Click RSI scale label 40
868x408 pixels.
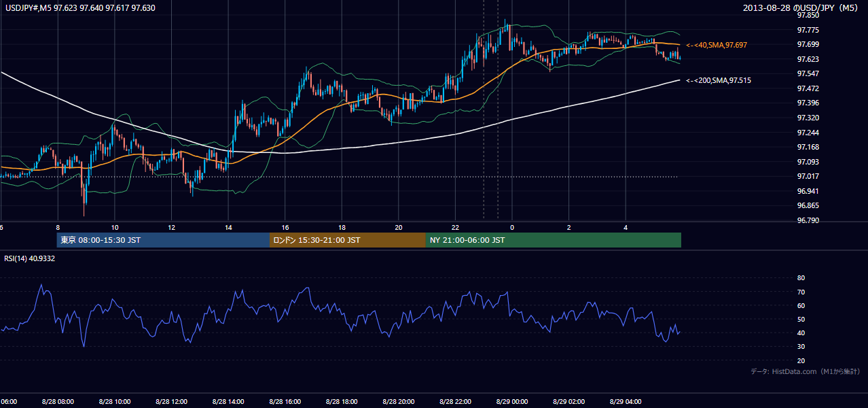coord(801,333)
